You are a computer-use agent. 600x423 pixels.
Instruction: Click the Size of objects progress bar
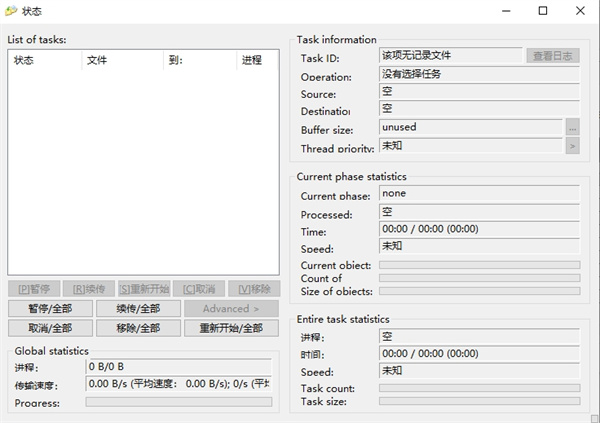point(479,291)
